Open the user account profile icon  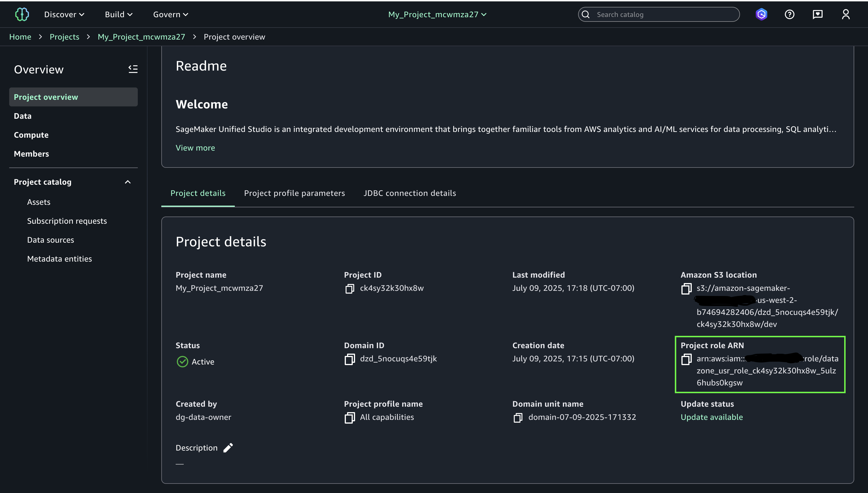pyautogui.click(x=846, y=14)
